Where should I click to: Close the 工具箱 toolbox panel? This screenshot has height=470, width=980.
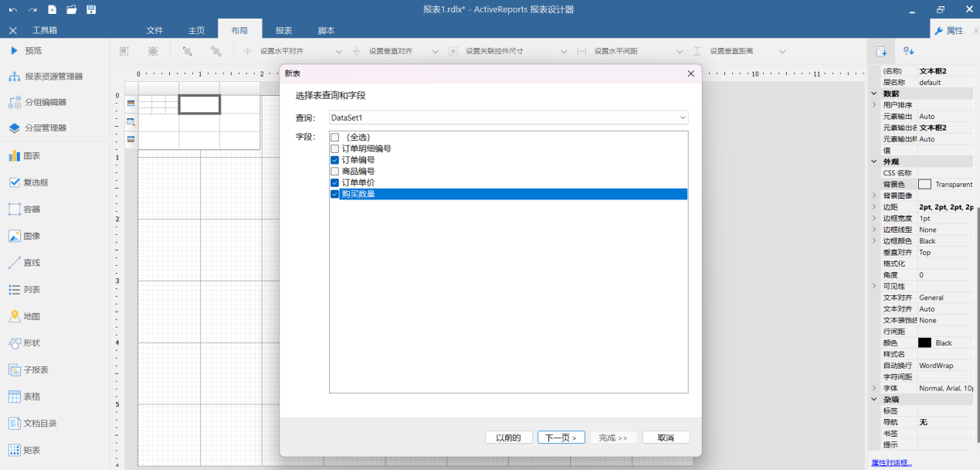13,30
